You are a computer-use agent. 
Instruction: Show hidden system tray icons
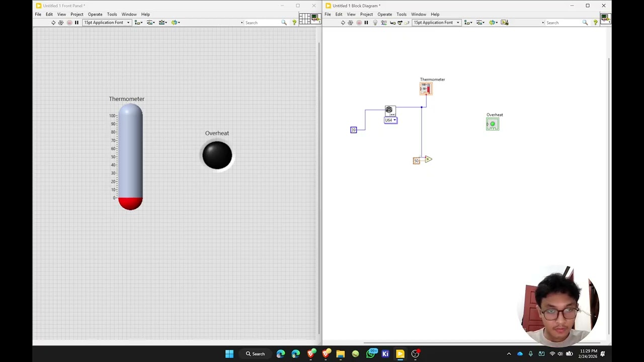click(509, 354)
